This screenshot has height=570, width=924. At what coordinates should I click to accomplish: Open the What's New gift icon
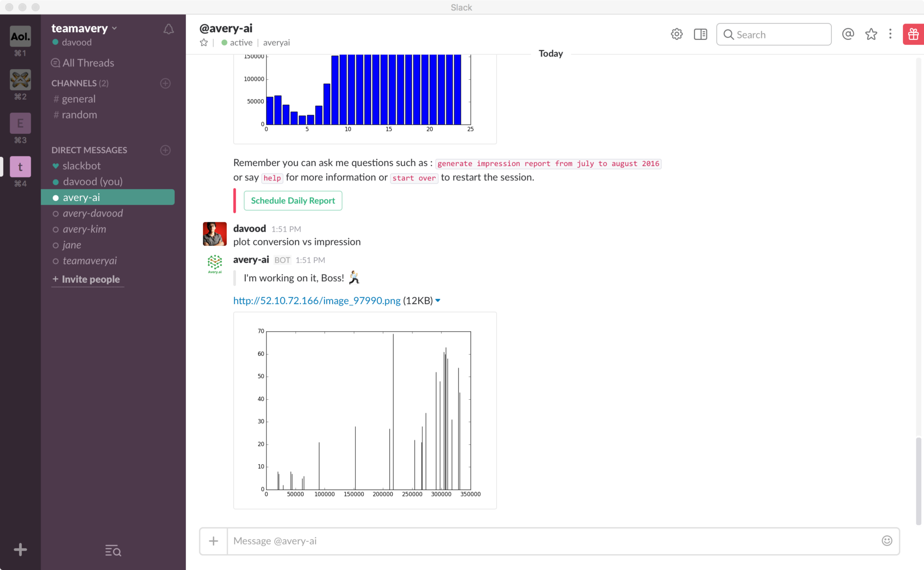[x=913, y=34]
